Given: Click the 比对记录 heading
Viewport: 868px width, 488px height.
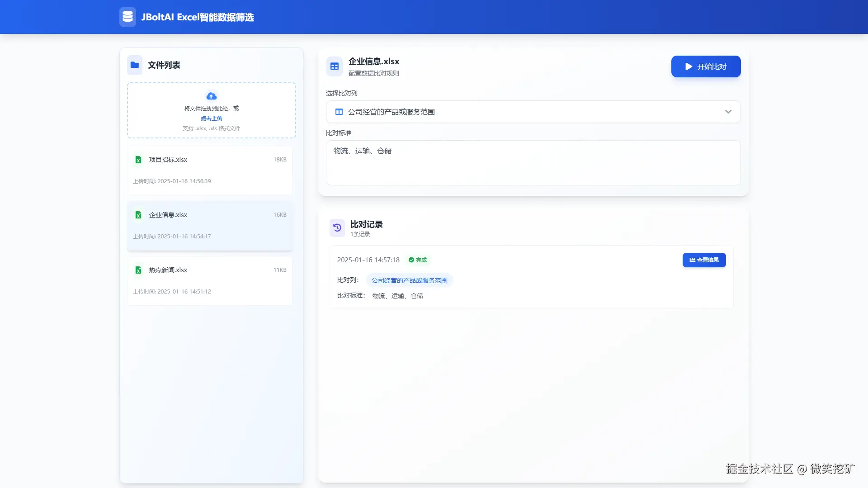Looking at the screenshot, I should click(366, 224).
